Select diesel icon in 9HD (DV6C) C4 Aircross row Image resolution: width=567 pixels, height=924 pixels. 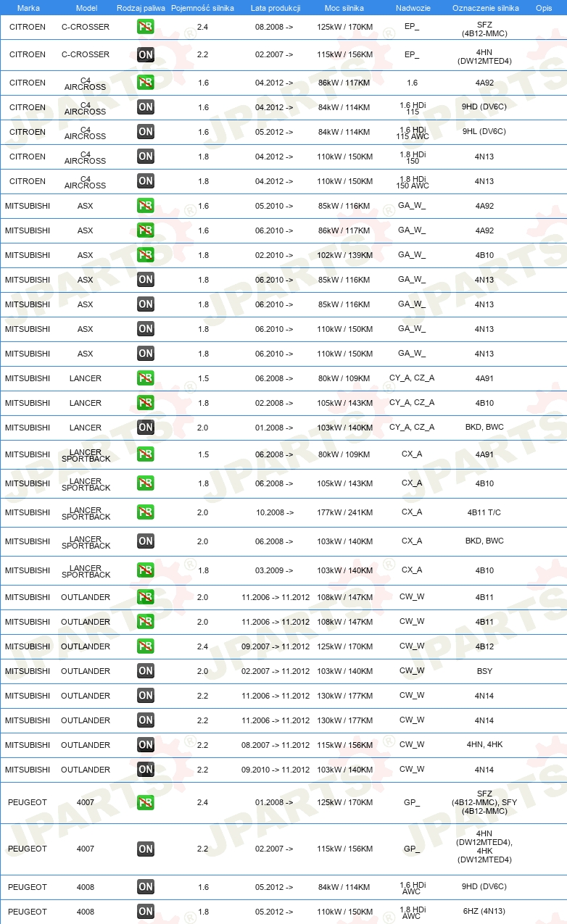tap(146, 107)
